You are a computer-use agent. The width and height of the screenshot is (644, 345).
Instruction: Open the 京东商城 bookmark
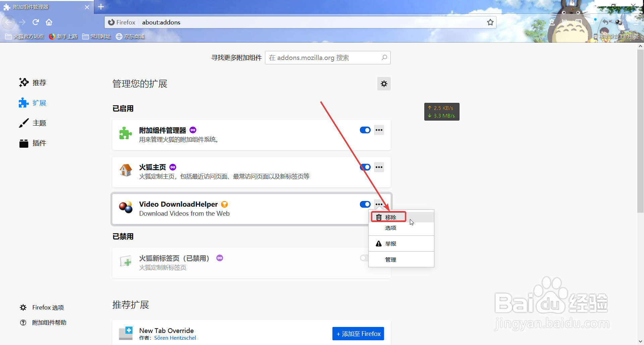tap(130, 37)
